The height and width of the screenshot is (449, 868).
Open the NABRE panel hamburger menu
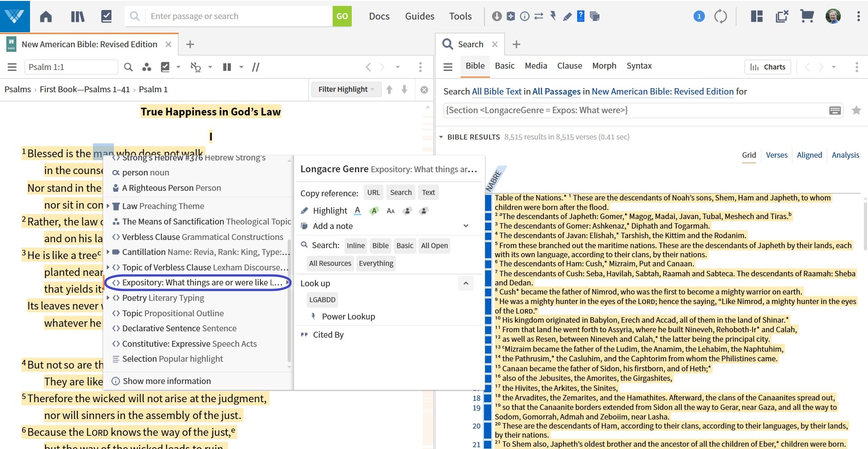12,67
